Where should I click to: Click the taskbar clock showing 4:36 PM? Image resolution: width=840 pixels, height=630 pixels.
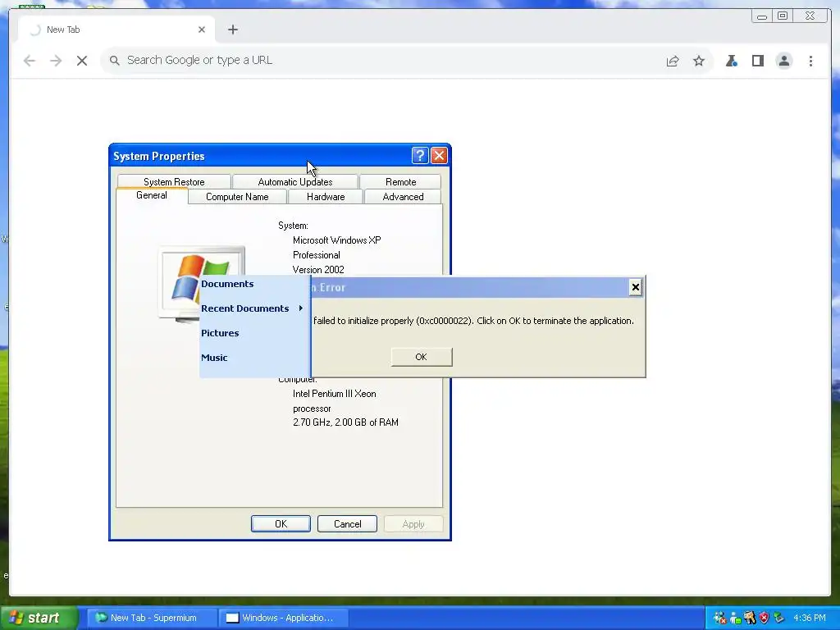810,618
